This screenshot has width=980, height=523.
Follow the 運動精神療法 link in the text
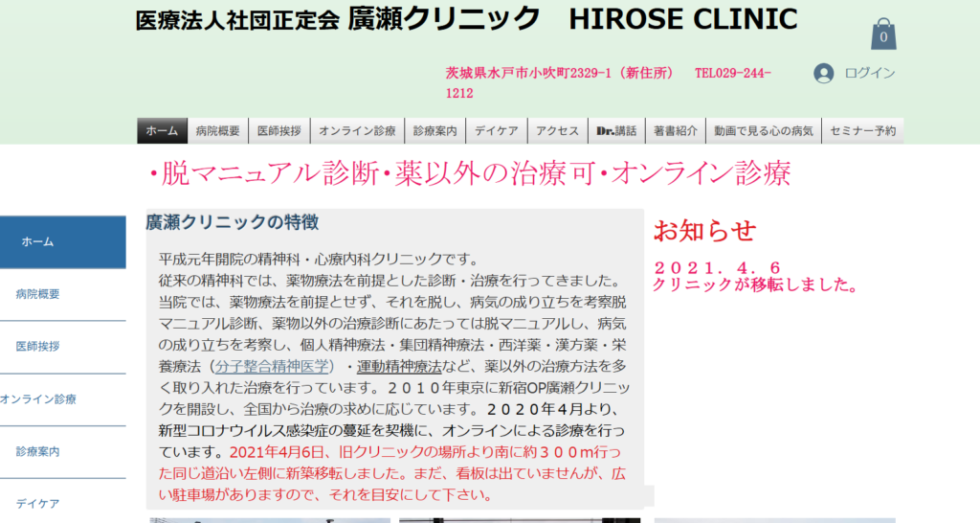pos(399,367)
